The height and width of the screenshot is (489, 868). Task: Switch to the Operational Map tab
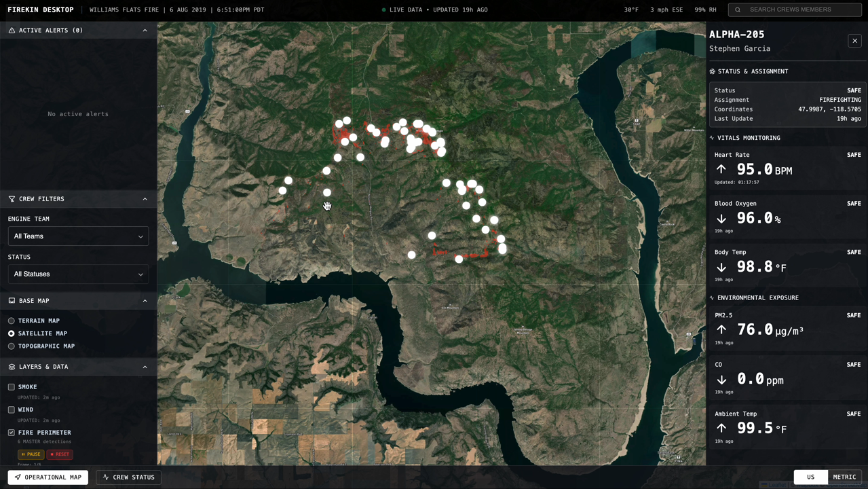tap(48, 477)
